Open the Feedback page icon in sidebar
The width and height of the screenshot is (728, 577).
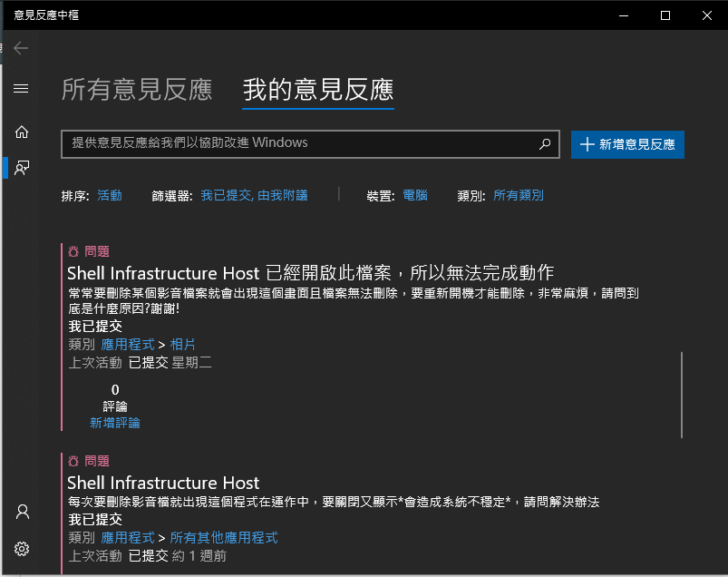click(22, 167)
